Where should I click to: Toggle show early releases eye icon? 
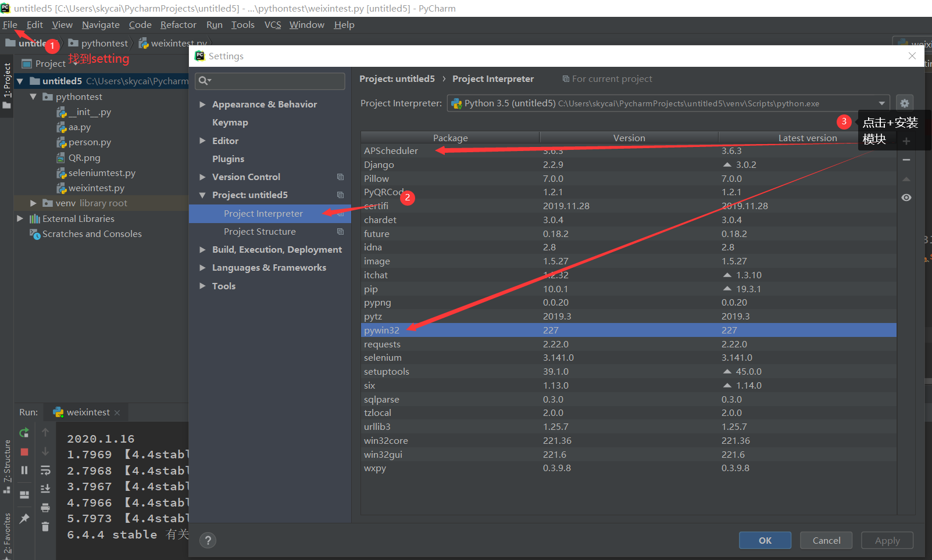click(906, 198)
